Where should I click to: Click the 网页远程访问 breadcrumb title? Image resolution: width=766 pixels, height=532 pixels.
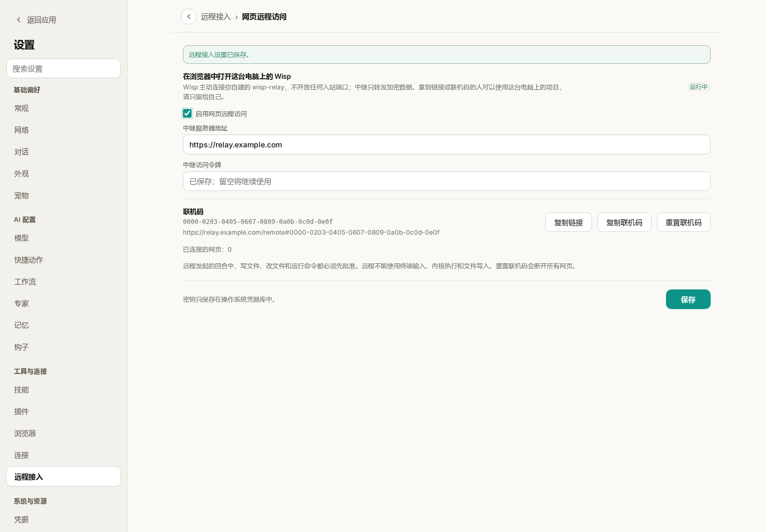[264, 16]
